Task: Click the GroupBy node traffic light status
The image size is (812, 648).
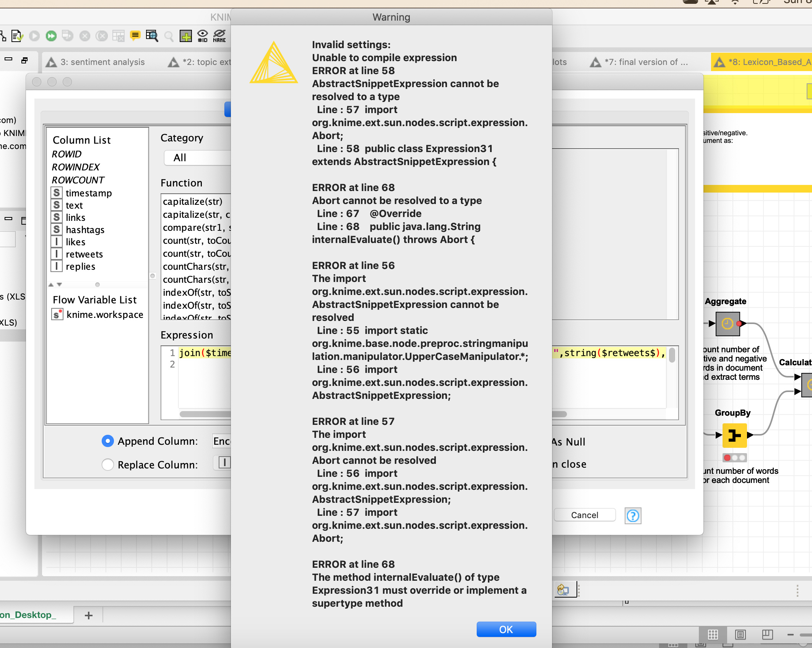Action: 734,457
